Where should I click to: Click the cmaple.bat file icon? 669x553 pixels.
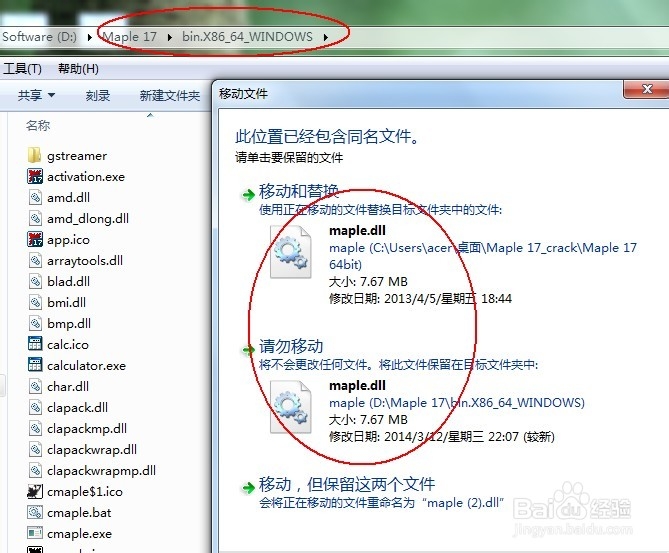[35, 512]
